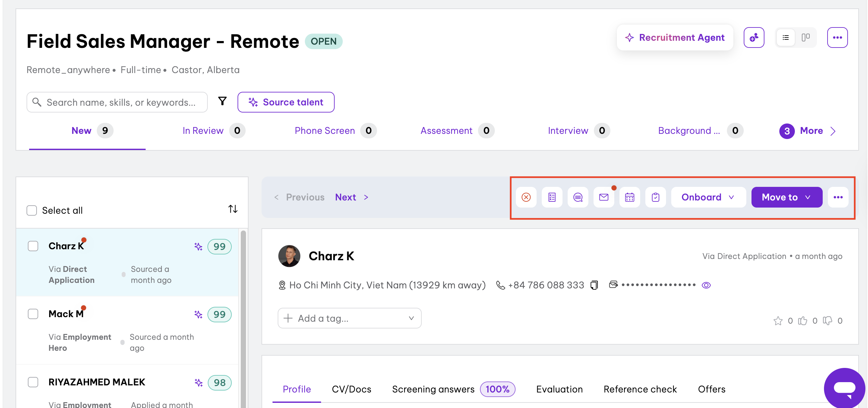Click the sort order arrows icon
868x408 pixels.
[x=233, y=209]
